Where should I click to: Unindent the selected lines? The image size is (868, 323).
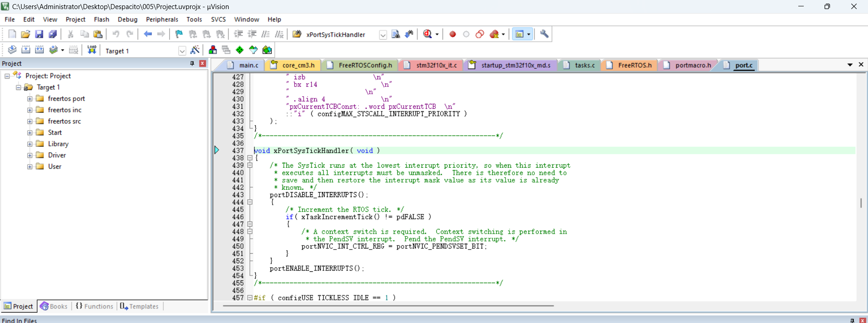click(x=252, y=34)
